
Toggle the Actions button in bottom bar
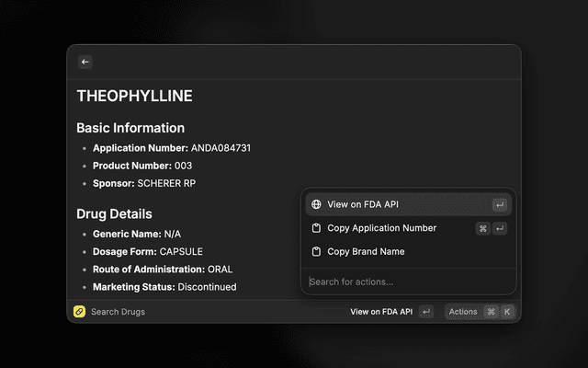[x=463, y=312]
